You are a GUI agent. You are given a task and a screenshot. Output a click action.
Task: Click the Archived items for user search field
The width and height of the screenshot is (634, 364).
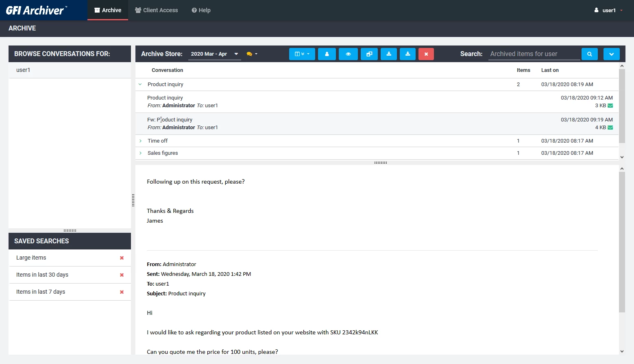point(534,54)
